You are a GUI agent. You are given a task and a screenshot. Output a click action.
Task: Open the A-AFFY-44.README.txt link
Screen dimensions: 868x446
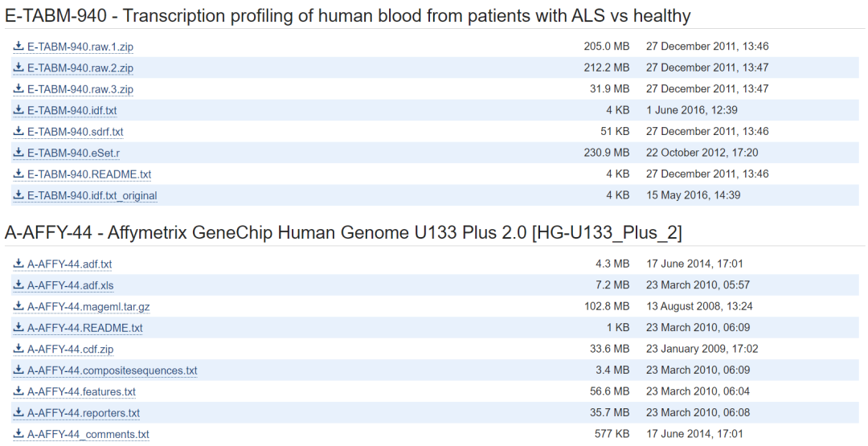pos(84,328)
